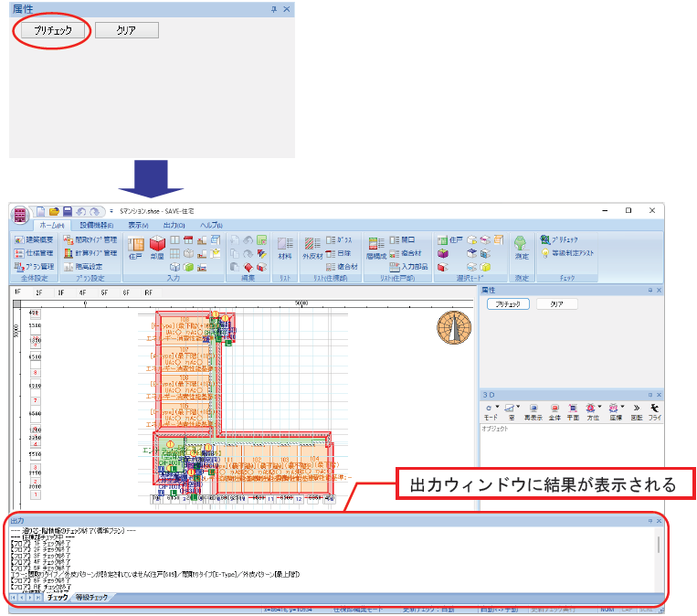This screenshot has height=616, width=697.
Task: Click the クリア button in the top panel
Action: [x=127, y=30]
